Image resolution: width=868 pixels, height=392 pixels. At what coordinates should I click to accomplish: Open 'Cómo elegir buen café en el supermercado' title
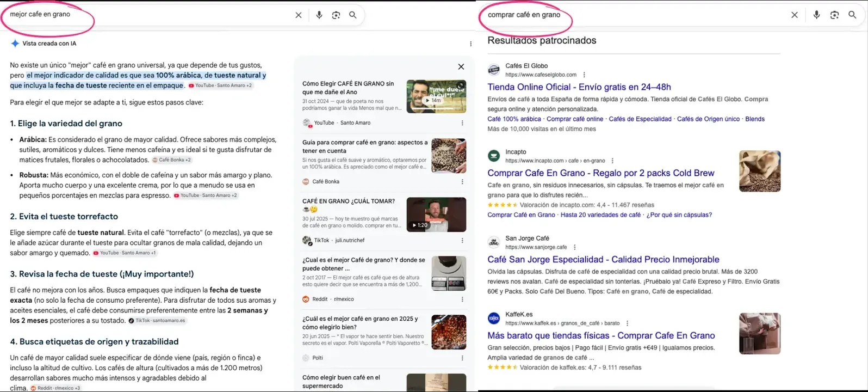(341, 382)
